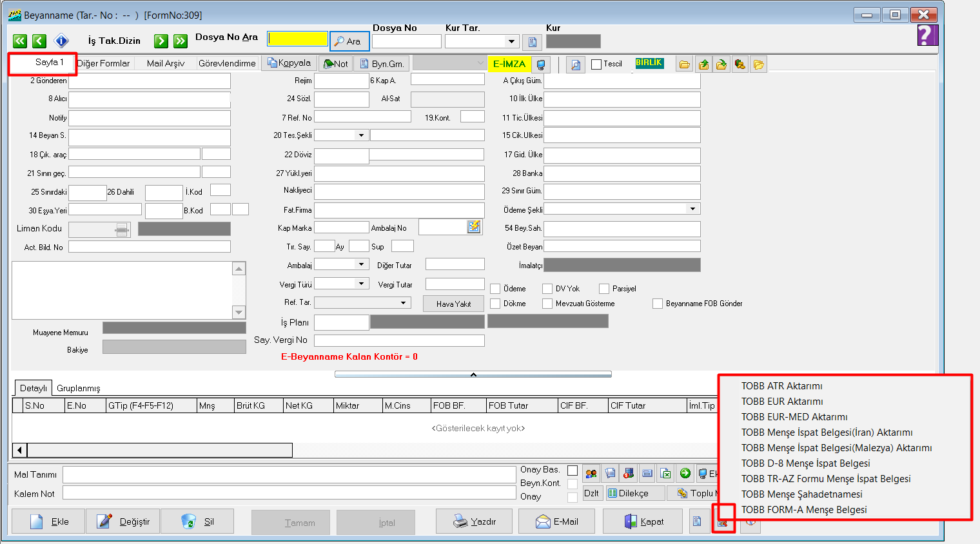
Task: Click the horizontal scrollbar left arrow in grid
Action: coord(20,450)
